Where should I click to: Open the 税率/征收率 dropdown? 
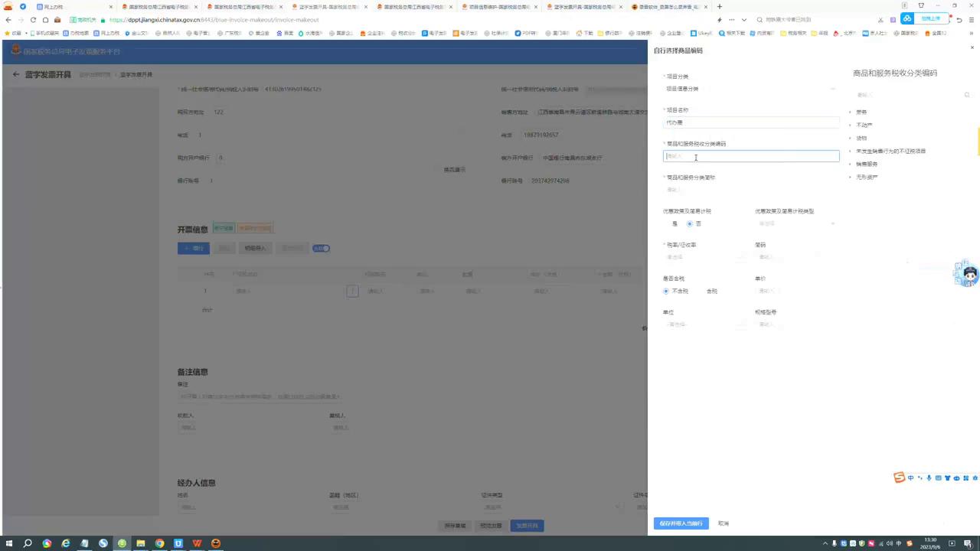[704, 257]
